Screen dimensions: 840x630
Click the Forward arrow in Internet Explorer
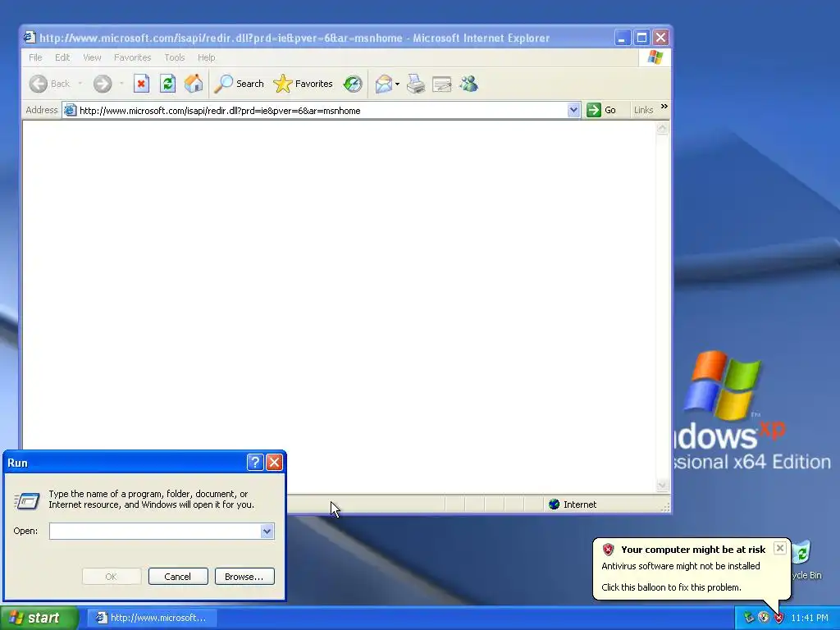(103, 84)
